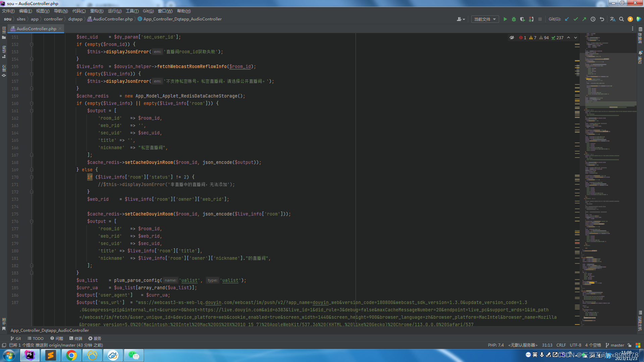This screenshot has width=644, height=362.
Task: Jump to previous highlighted problem up arrow
Action: 569,38
